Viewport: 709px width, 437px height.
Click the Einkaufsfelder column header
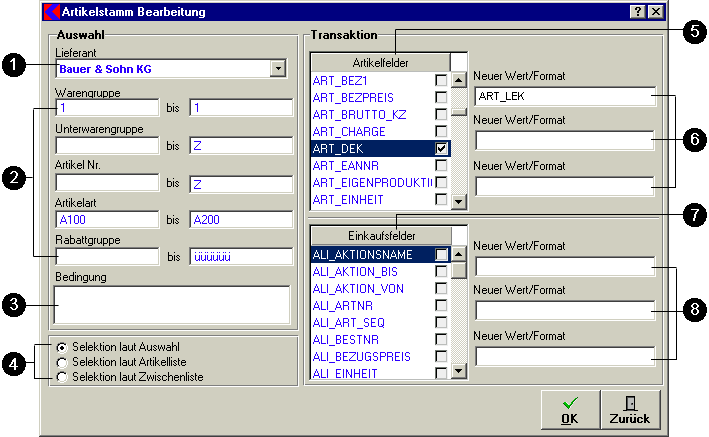[x=381, y=235]
